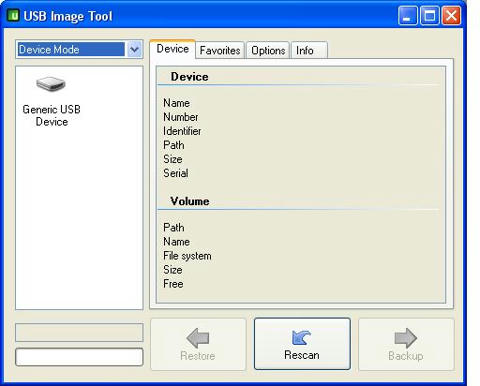480x386 pixels.
Task: Click the Device section heading
Action: (x=189, y=77)
